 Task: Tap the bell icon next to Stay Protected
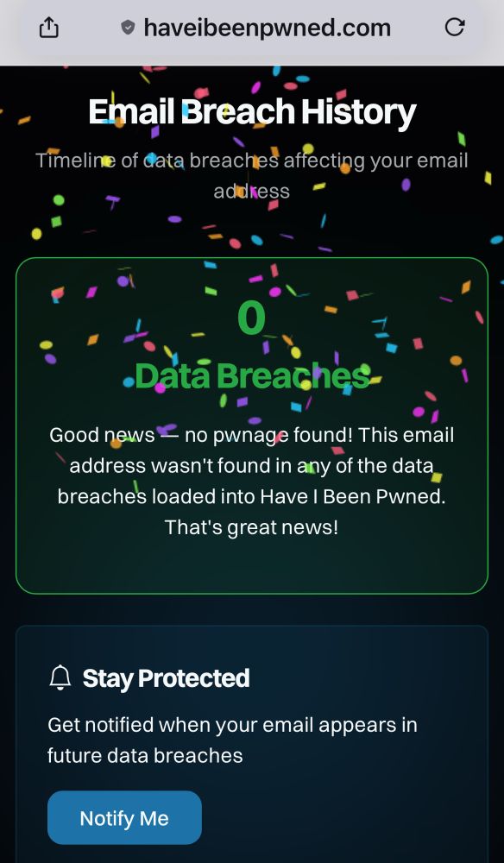click(x=60, y=677)
